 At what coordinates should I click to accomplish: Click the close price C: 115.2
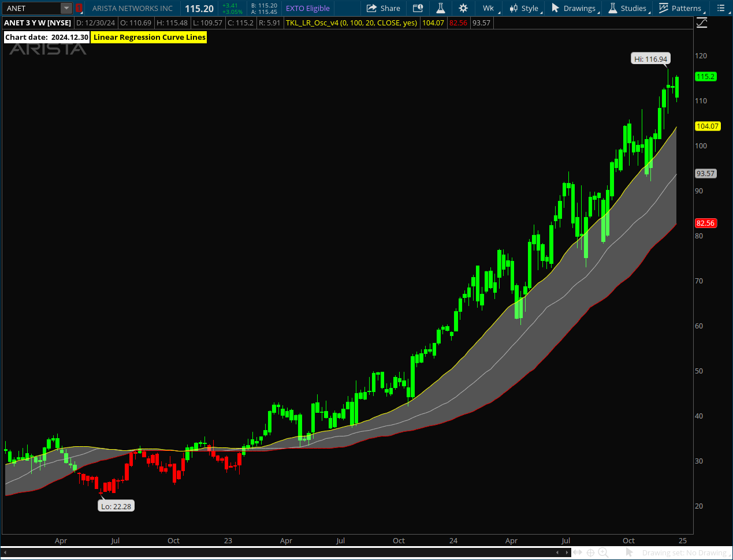(x=240, y=23)
